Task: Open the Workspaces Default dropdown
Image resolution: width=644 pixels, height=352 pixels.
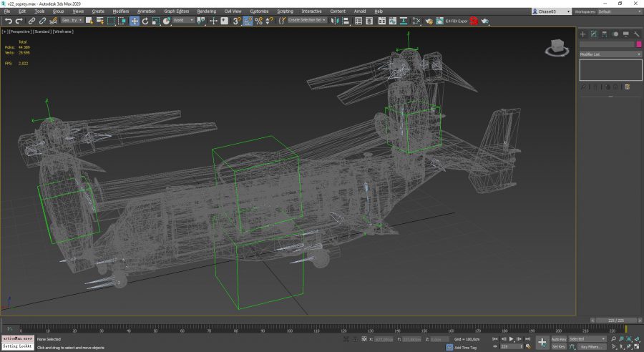Action: (620, 11)
